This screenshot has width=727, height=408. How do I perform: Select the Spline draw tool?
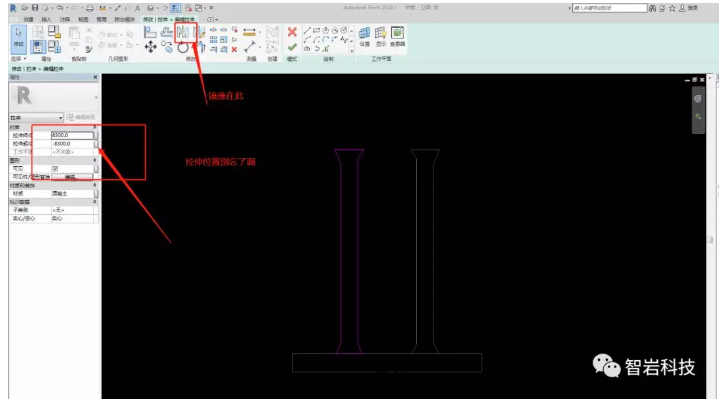344,40
